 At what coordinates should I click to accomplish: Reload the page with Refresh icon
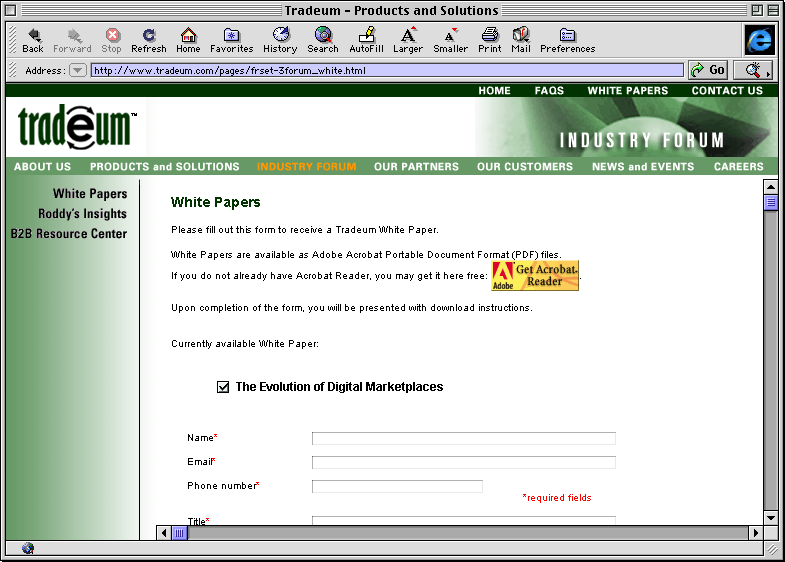[x=149, y=40]
